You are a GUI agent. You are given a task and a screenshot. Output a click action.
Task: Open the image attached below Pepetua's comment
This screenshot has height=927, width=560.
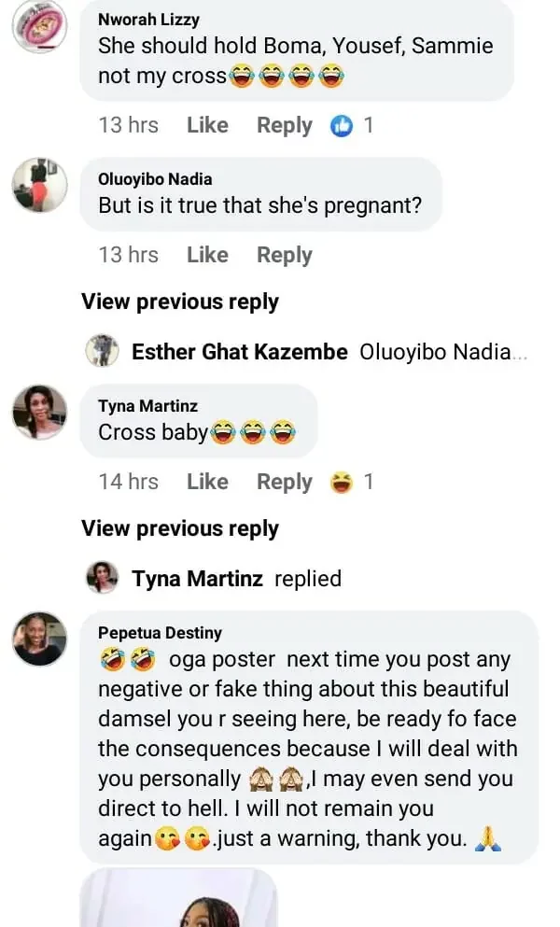177,898
